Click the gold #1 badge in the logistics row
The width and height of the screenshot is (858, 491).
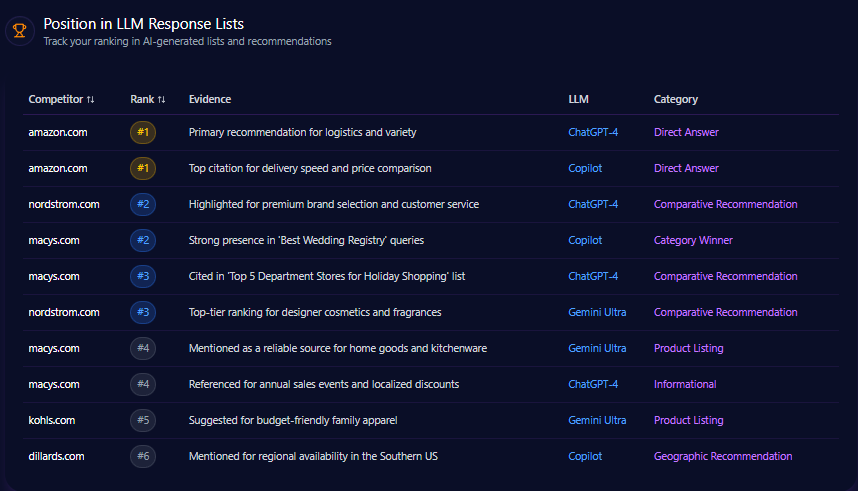tap(143, 132)
